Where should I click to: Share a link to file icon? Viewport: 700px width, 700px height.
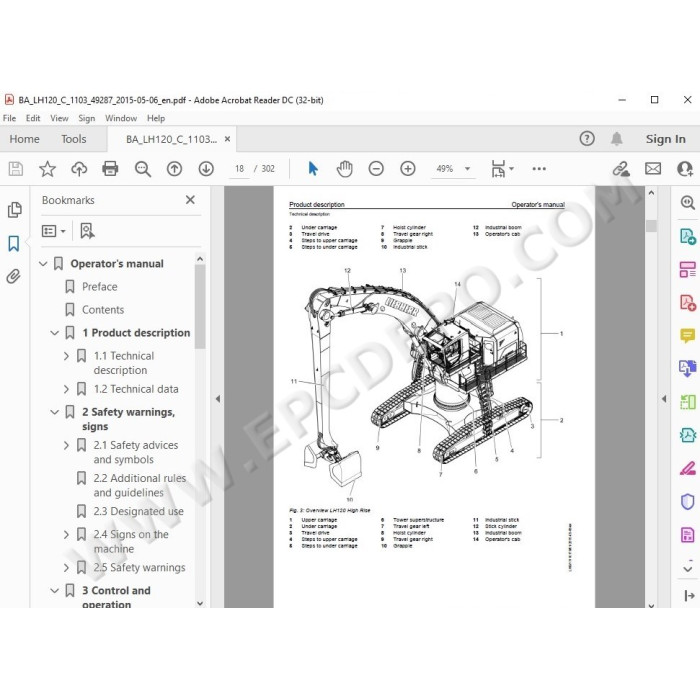click(621, 169)
